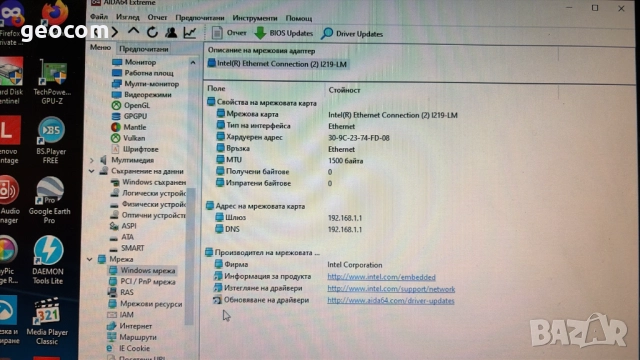This screenshot has width=640, height=360.
Task: Select Интернет tree item
Action: [136, 326]
